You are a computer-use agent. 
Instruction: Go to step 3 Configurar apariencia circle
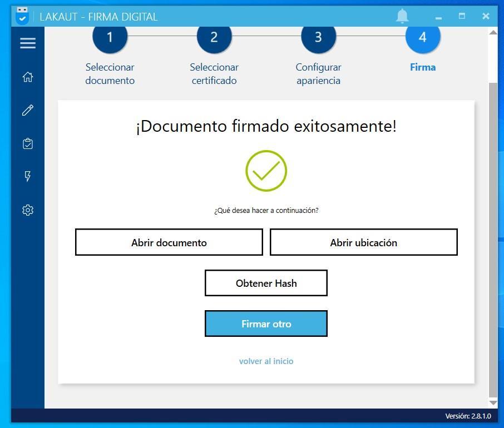[x=318, y=37]
